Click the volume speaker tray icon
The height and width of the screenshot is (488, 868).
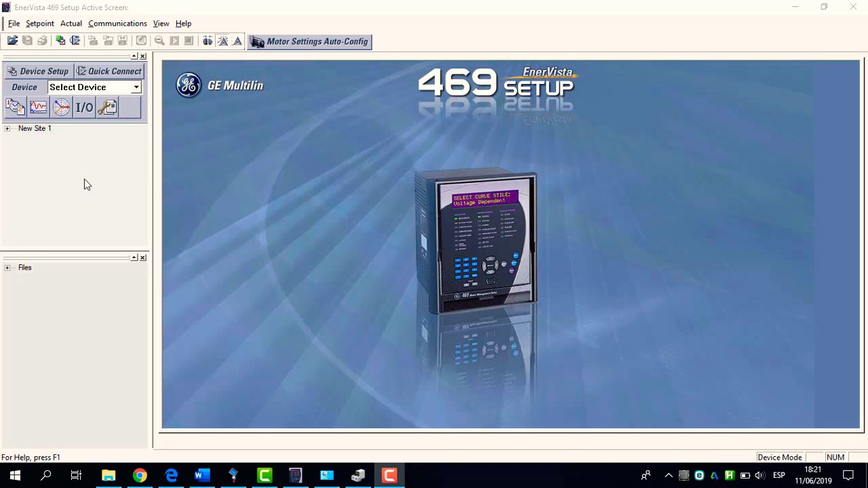[x=759, y=475]
